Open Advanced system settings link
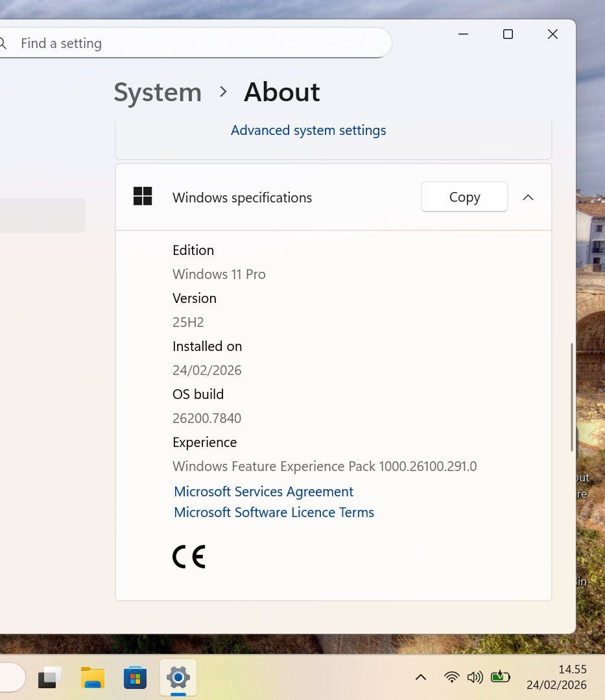 tap(308, 130)
